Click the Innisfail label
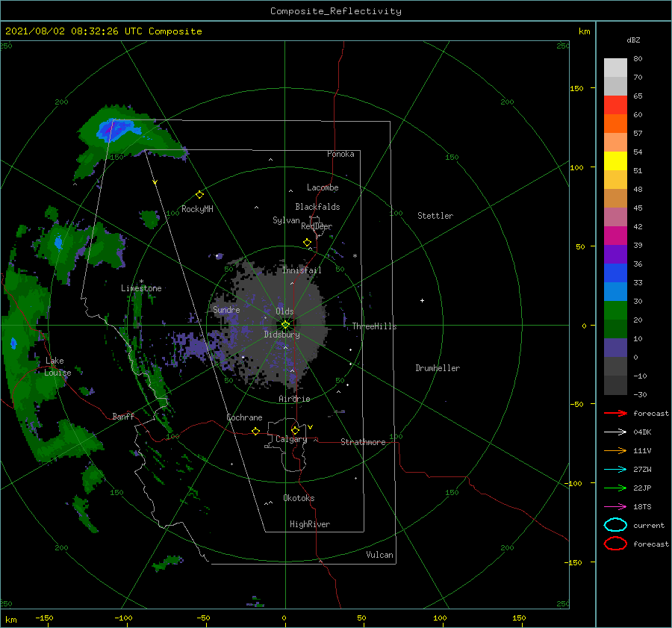 tap(302, 270)
